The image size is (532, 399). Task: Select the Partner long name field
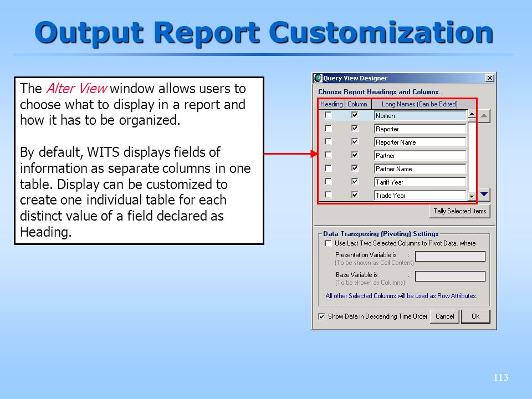click(x=420, y=155)
